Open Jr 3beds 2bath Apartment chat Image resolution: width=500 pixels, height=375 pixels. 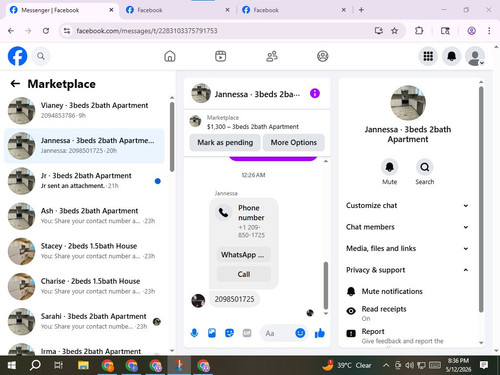(84, 181)
